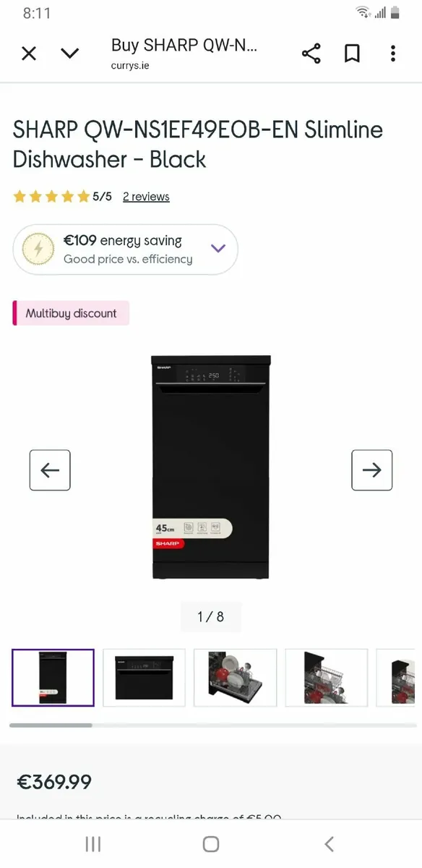The width and height of the screenshot is (422, 868).
Task: Select the first front-view dishwasher thumbnail
Action: pos(53,678)
